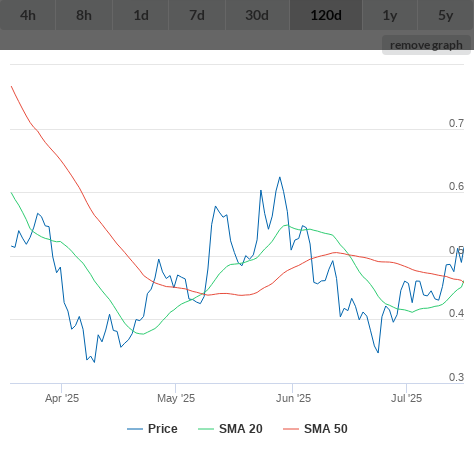
Task: Click the active 120d range tab
Action: tap(326, 15)
